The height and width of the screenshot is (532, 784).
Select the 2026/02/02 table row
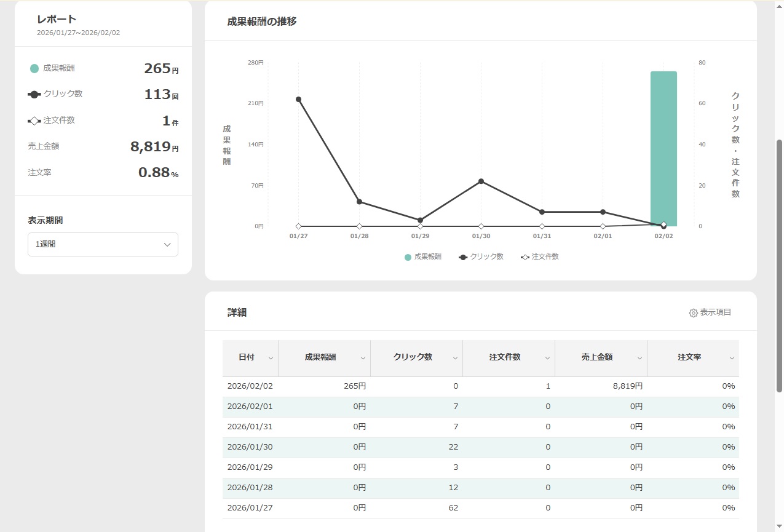480,387
